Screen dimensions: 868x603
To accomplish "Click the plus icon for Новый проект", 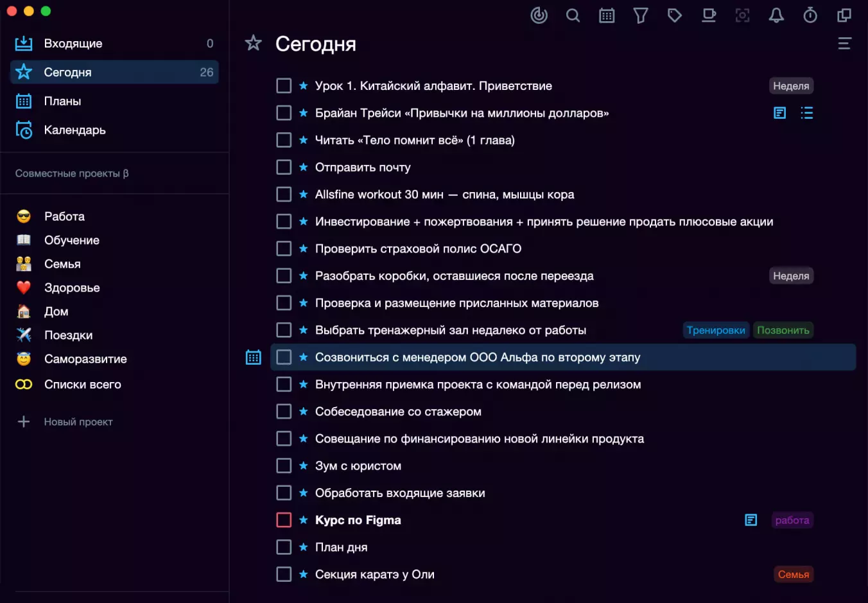I will point(24,421).
